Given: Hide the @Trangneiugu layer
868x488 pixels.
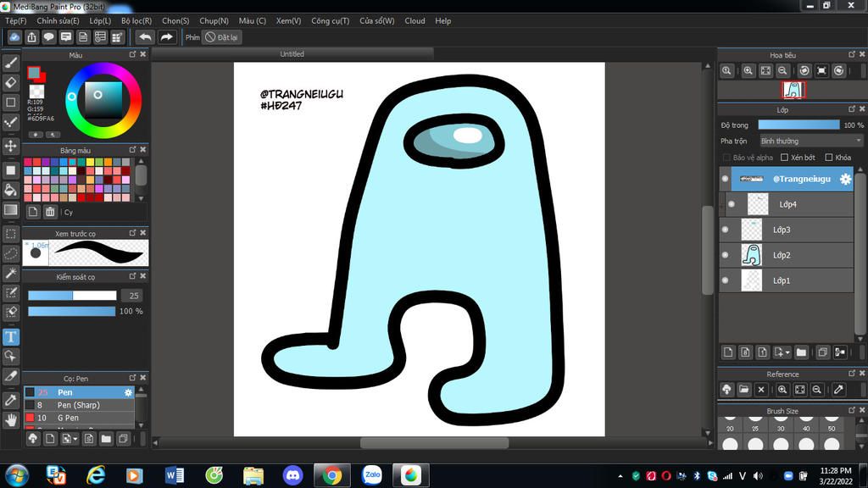Looking at the screenshot, I should (726, 179).
